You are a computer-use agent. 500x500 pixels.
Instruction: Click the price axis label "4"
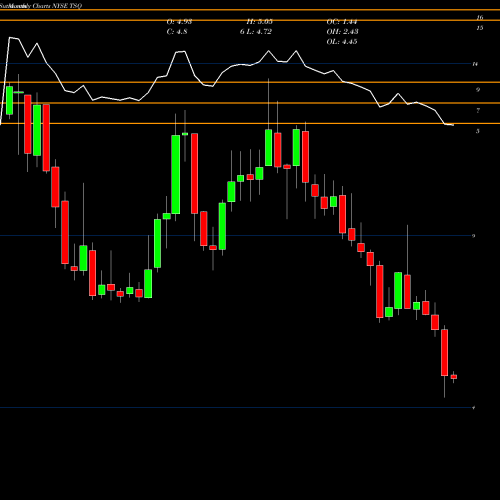[474, 407]
